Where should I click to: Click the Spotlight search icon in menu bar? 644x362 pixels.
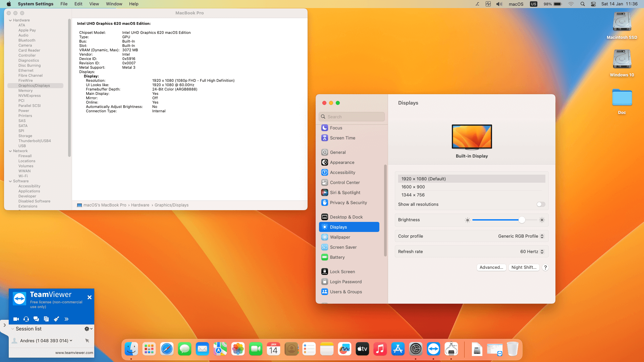583,4
